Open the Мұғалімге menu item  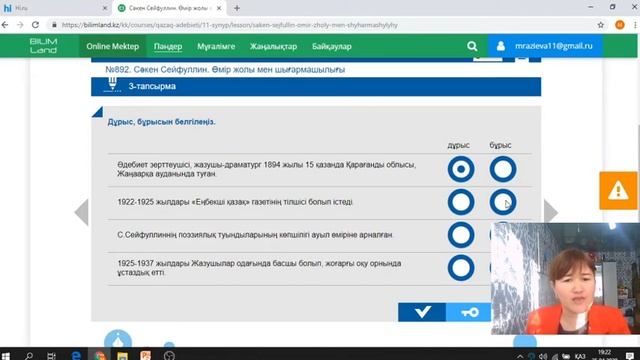click(x=216, y=47)
